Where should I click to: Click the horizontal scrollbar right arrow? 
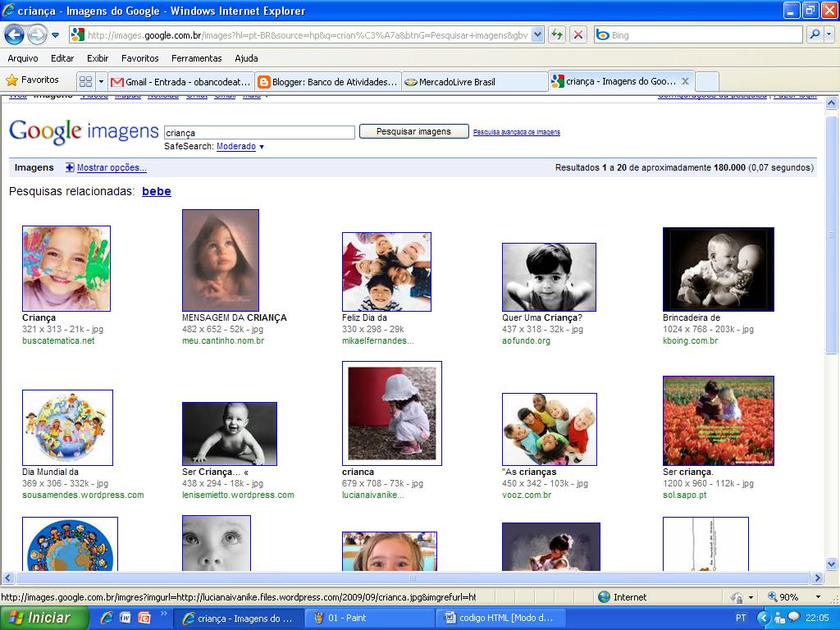(818, 578)
